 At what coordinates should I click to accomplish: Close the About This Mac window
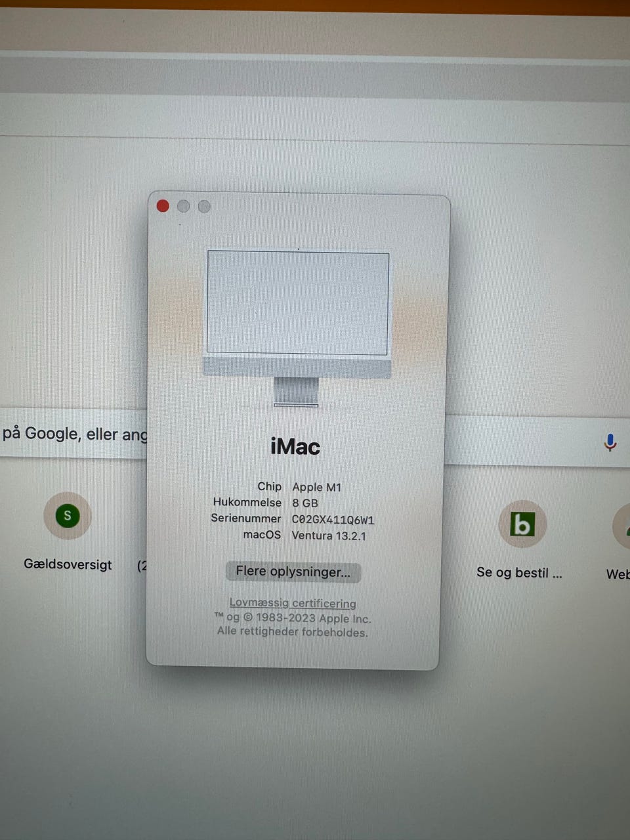pos(163,206)
